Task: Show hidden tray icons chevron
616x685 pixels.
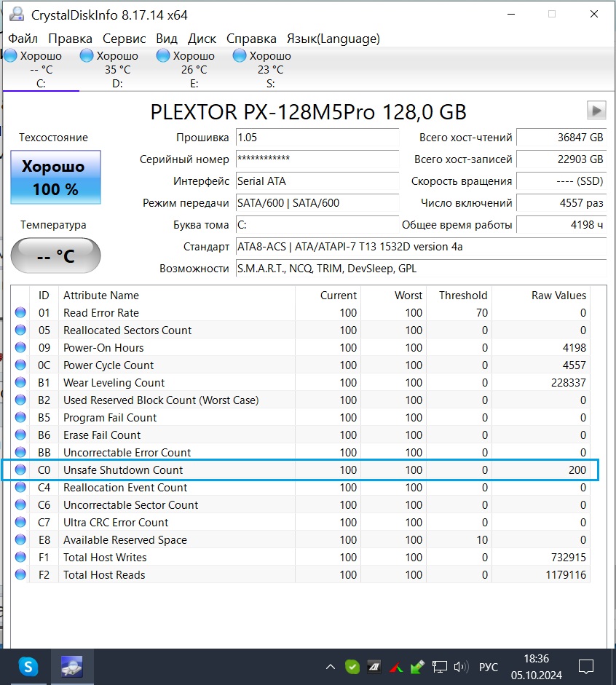Action: [331, 667]
